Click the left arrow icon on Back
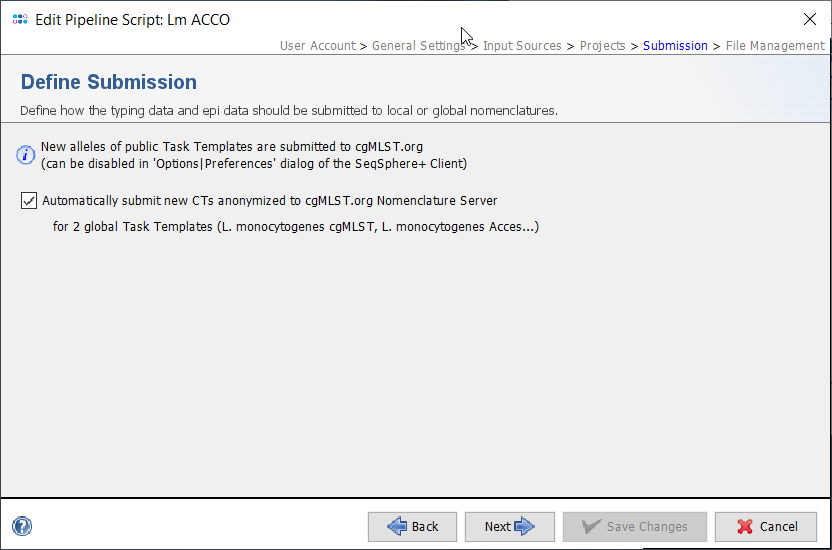 (398, 526)
